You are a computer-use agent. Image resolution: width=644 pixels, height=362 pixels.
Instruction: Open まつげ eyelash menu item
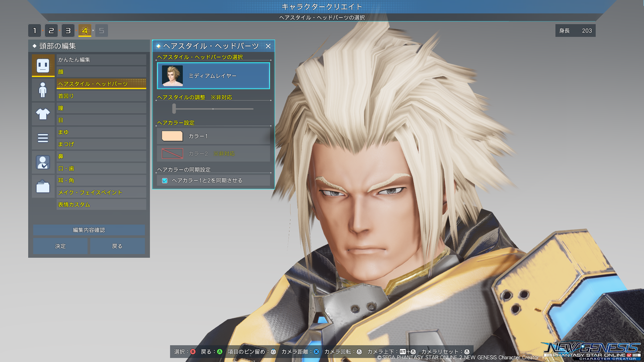coord(101,144)
